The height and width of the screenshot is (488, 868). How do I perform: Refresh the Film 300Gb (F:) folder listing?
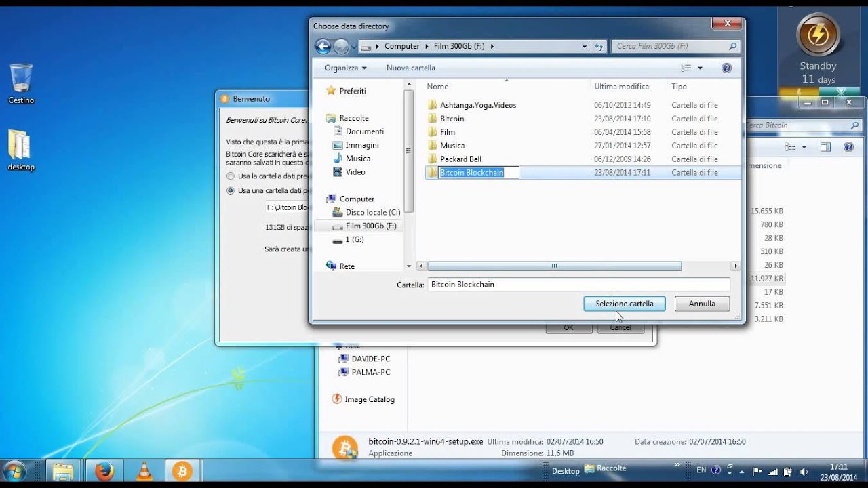point(599,46)
